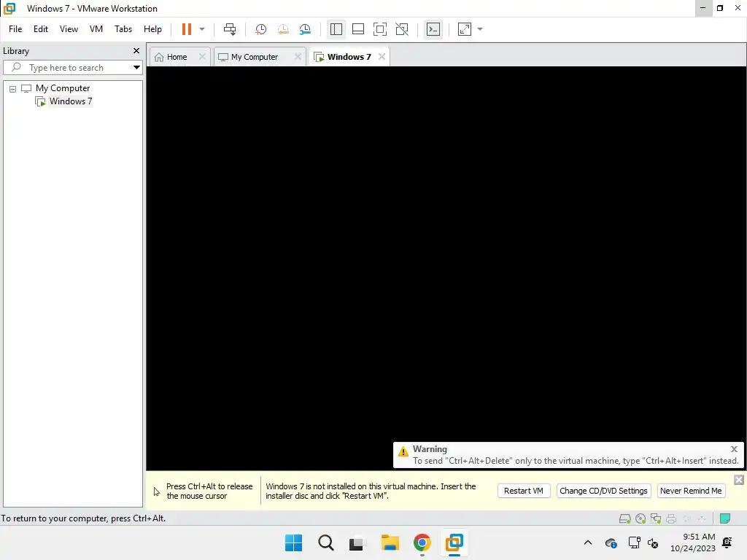
Task: Switch to the My Computer tab
Action: pyautogui.click(x=255, y=57)
